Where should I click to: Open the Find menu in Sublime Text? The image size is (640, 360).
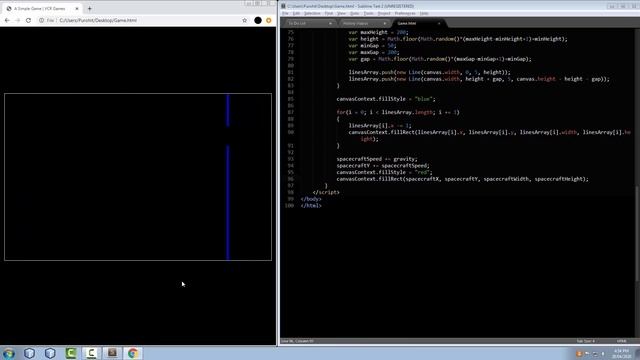[x=329, y=13]
